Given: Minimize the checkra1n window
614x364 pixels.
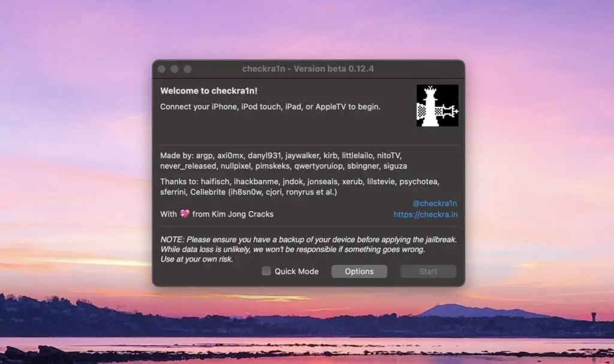Looking at the screenshot, I should (174, 69).
